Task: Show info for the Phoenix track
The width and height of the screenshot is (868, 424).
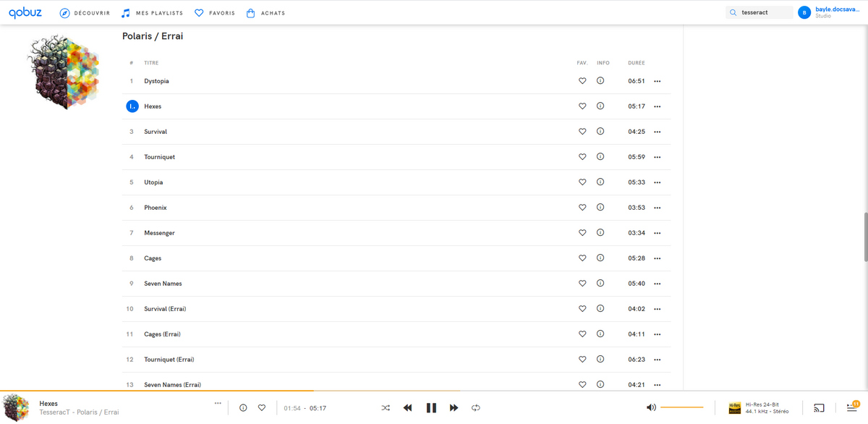Action: click(600, 208)
